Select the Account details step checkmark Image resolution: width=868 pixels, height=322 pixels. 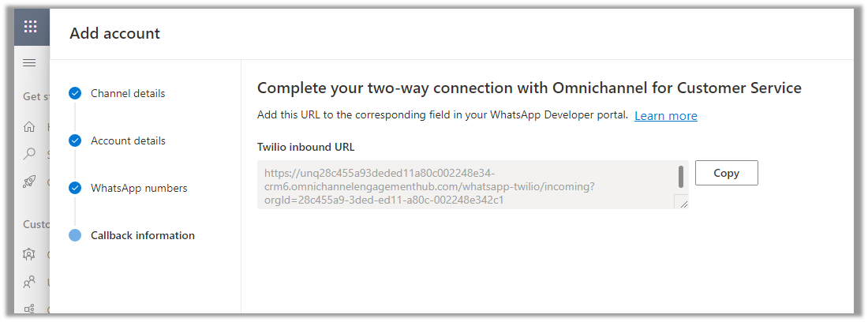(x=75, y=140)
